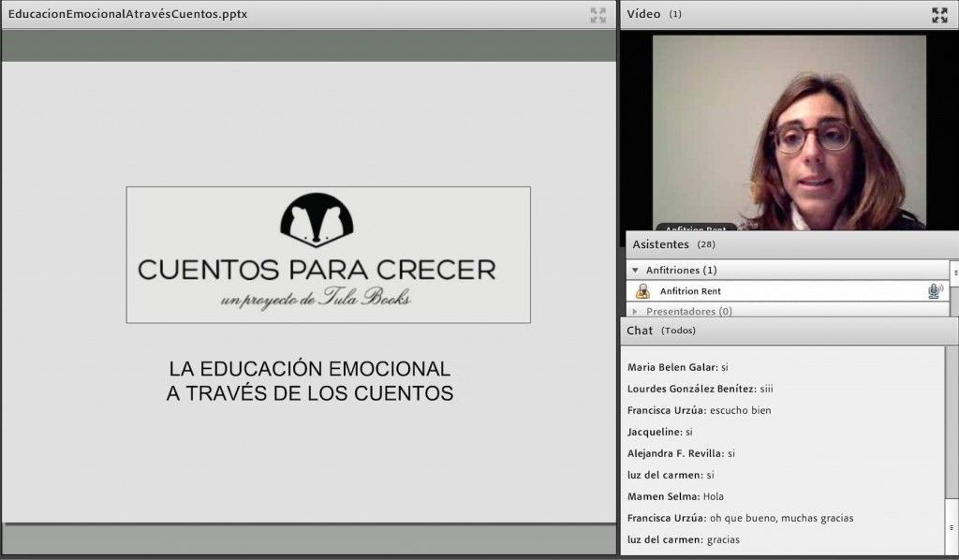Viewport: 959px width, 560px height.
Task: Click the Anfitrion Rent video name label
Action: tap(696, 228)
